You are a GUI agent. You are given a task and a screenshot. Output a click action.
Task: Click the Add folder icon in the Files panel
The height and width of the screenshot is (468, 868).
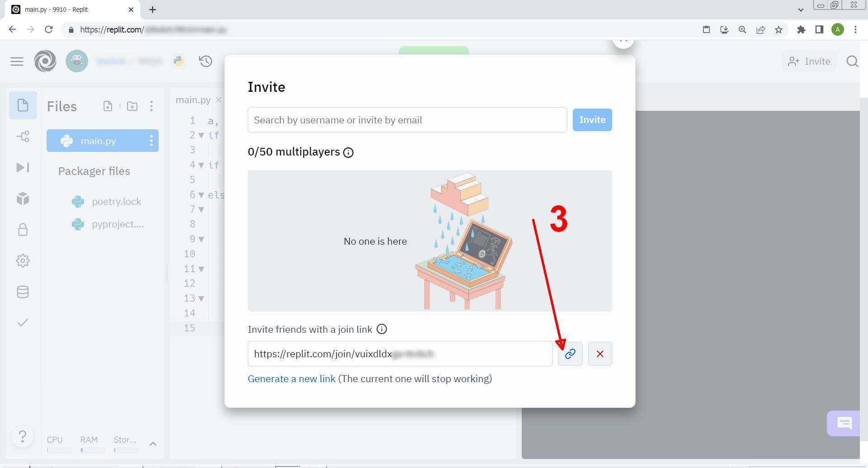point(132,106)
